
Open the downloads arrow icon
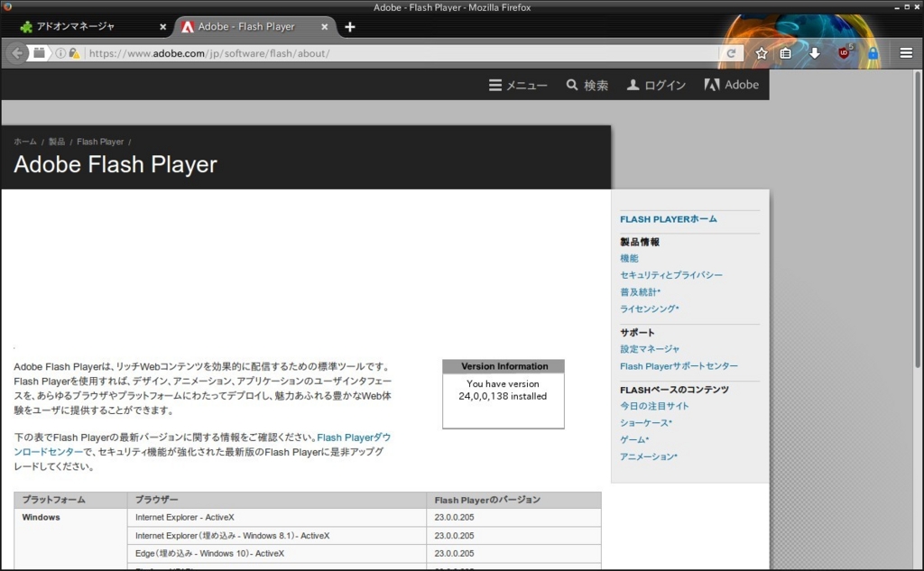pyautogui.click(x=815, y=53)
